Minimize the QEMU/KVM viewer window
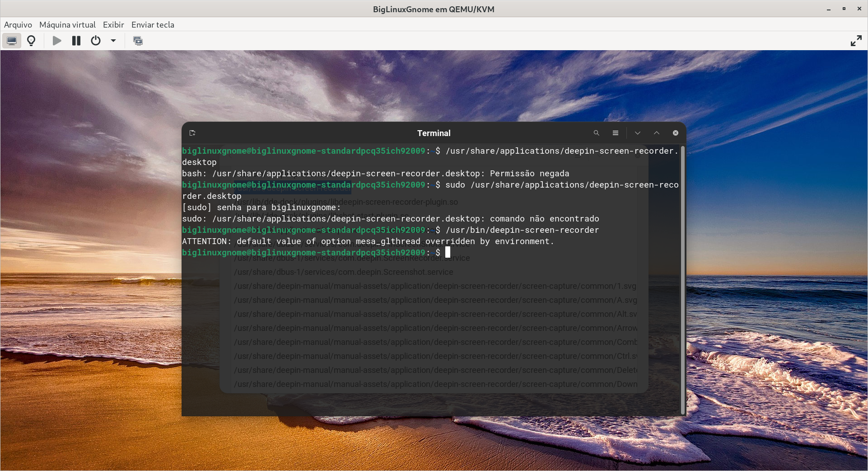Screen dimensions: 868x471 pos(829,9)
